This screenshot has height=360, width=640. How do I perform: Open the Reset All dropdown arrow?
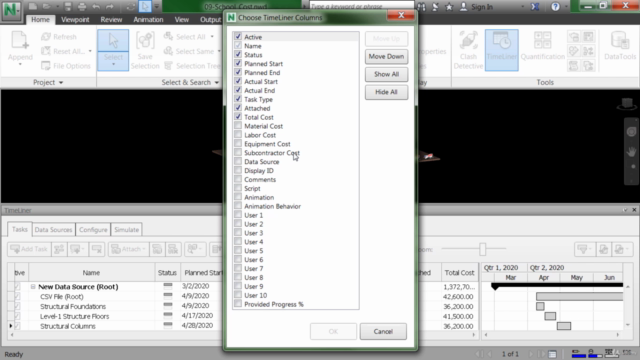click(90, 51)
